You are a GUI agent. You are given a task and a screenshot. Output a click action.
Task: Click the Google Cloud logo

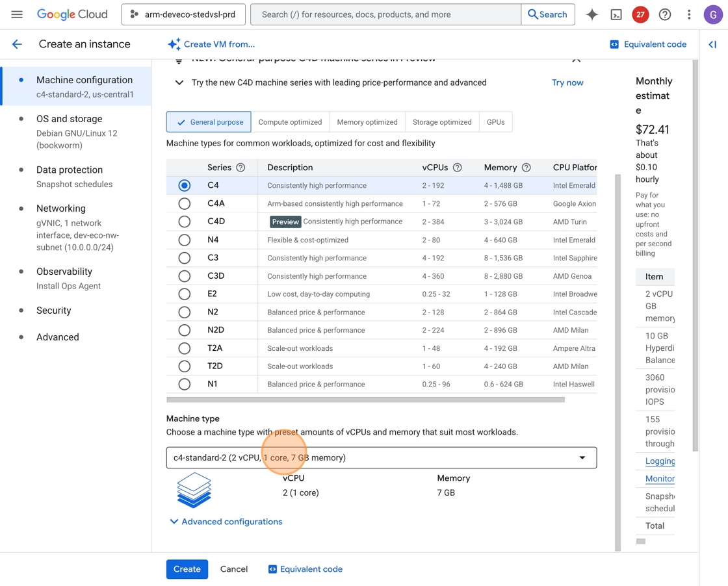click(72, 14)
